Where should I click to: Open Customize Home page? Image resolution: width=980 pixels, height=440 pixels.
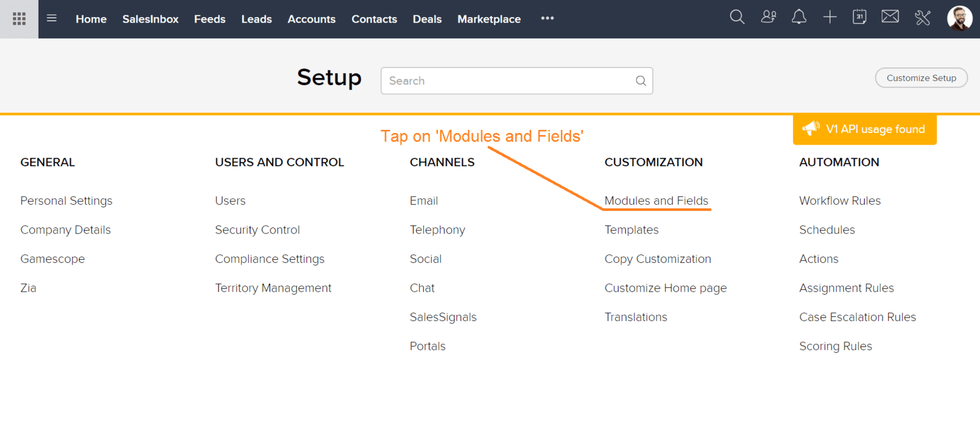[x=666, y=288]
